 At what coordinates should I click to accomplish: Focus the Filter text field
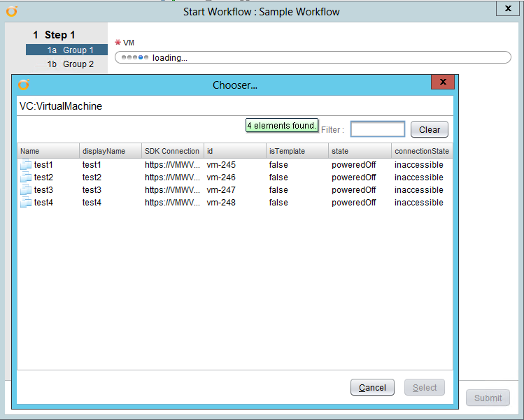[377, 129]
